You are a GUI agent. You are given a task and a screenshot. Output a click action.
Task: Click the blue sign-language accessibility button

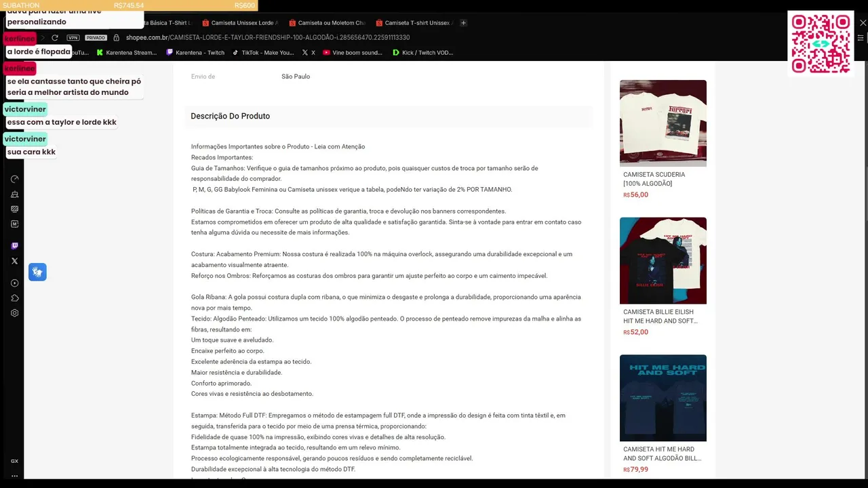click(37, 272)
